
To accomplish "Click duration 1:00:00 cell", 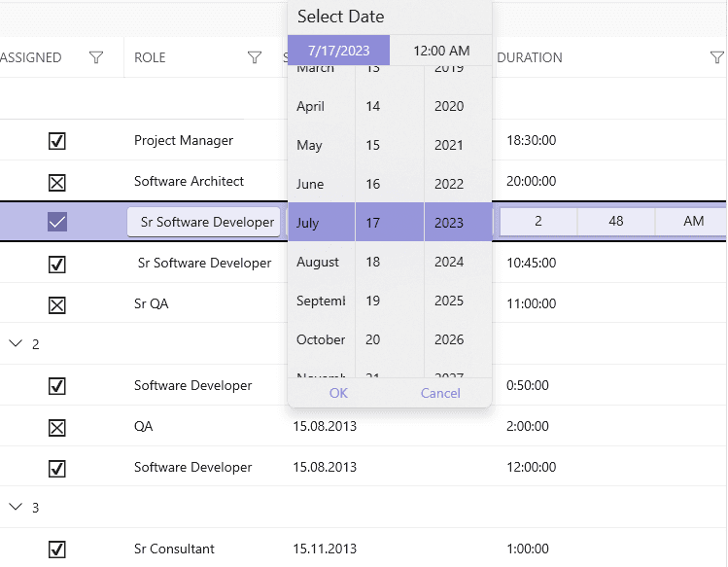I will coord(528,549).
